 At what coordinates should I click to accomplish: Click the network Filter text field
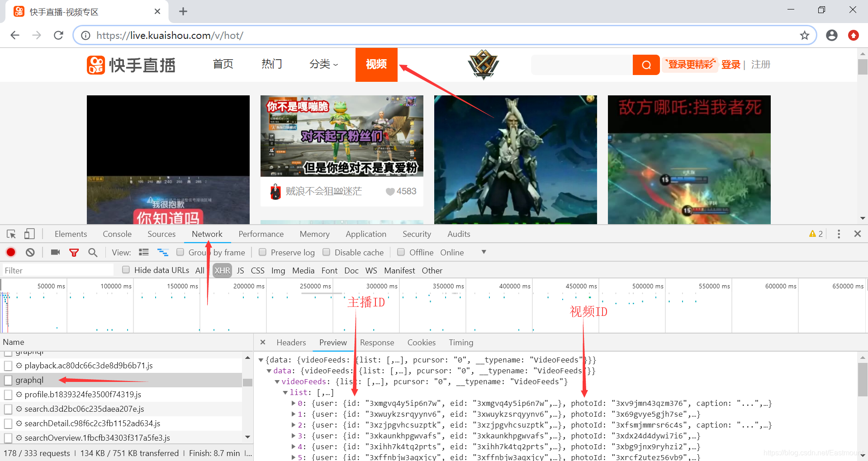[58, 270]
